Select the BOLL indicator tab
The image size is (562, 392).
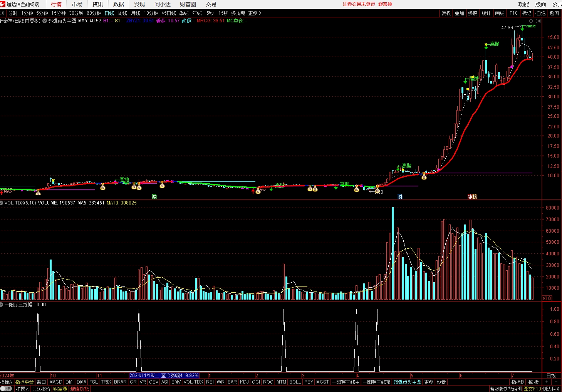pyautogui.click(x=295, y=382)
